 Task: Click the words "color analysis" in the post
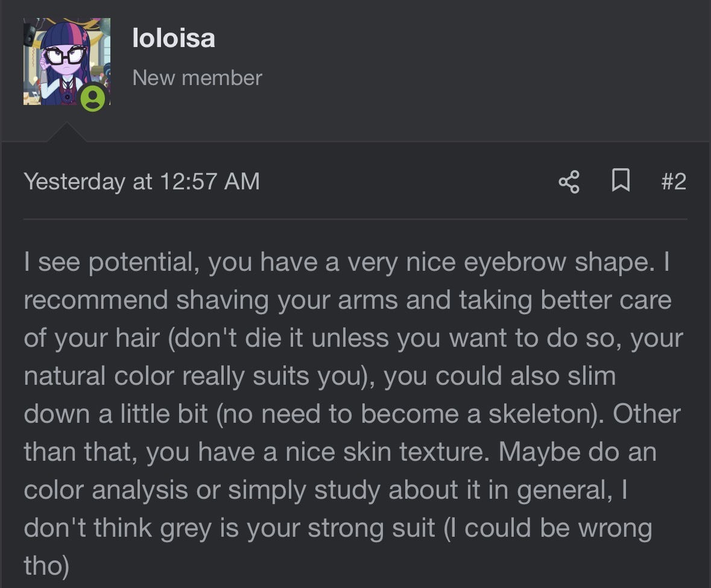point(106,490)
